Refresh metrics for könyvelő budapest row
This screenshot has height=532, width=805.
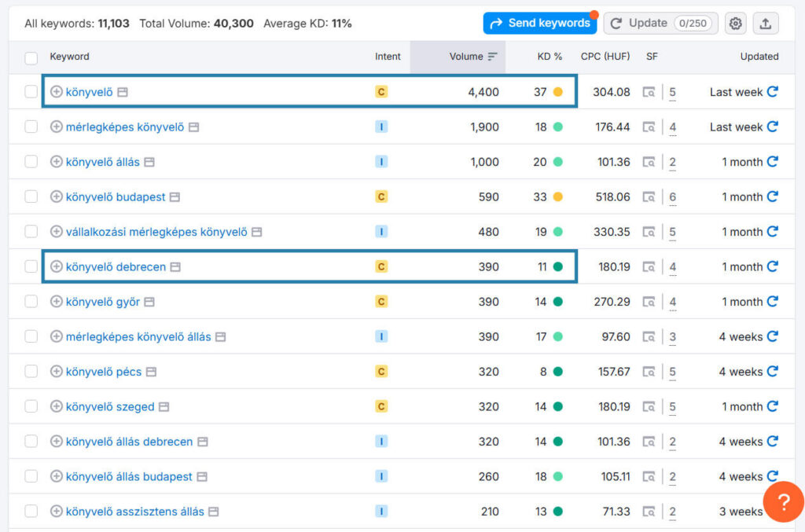point(773,196)
